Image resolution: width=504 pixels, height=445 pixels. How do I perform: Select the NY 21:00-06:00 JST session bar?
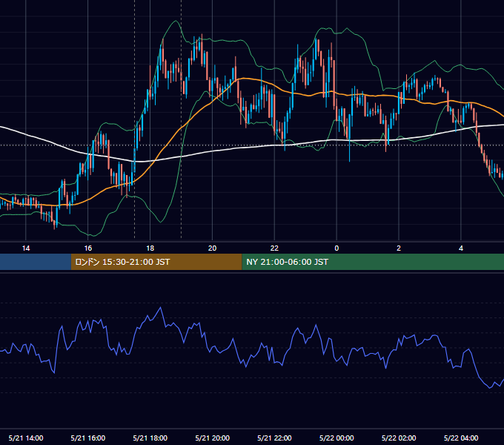click(x=373, y=262)
